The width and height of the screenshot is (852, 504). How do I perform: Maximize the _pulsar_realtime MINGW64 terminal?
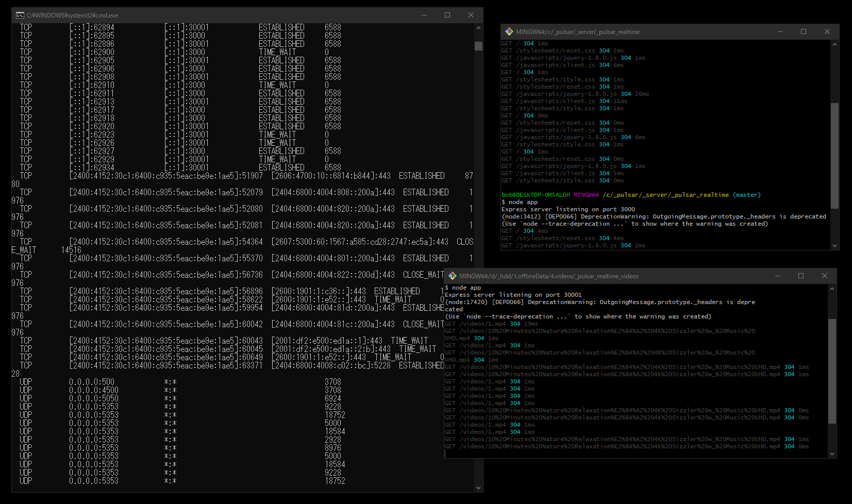pyautogui.click(x=804, y=31)
